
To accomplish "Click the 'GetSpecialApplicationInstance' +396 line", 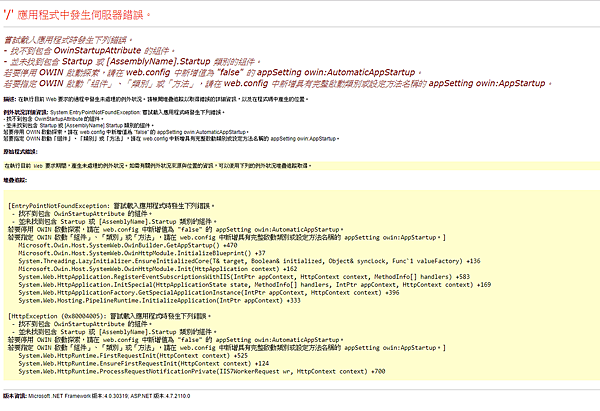I will click(209, 293).
